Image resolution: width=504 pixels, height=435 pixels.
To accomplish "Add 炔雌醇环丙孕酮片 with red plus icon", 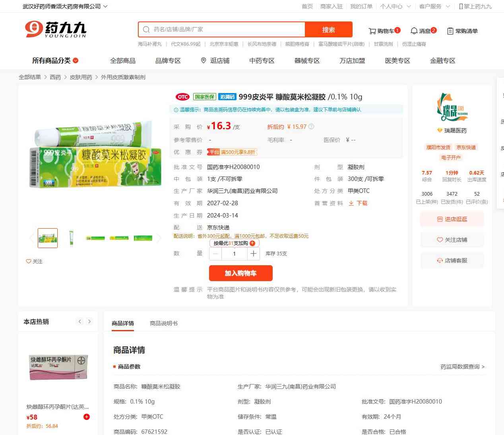I will (87, 417).
